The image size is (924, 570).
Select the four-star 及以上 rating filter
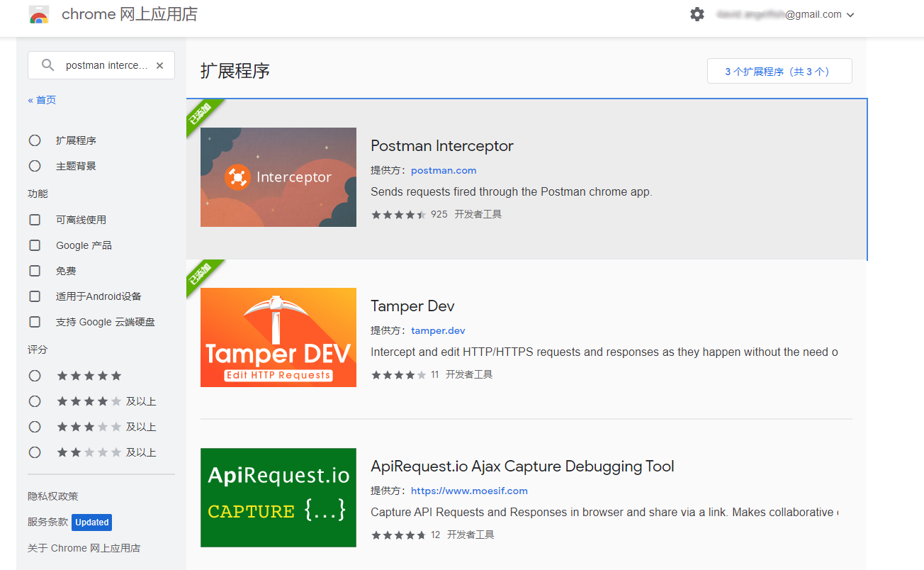click(35, 401)
